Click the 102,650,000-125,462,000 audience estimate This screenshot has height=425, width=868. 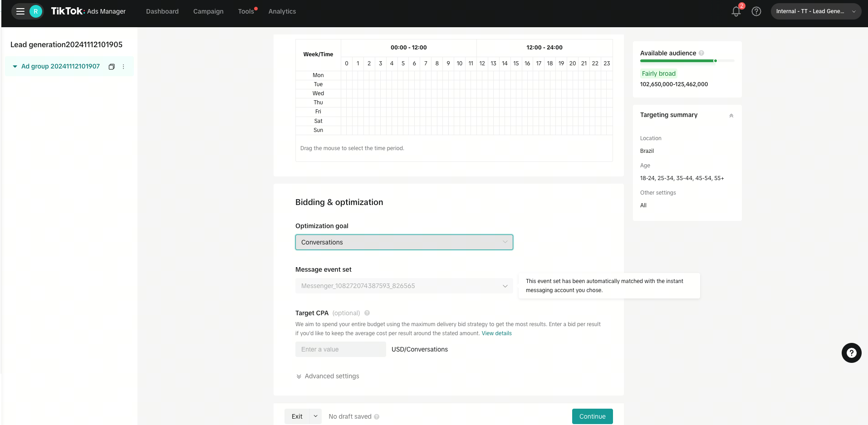tap(674, 84)
